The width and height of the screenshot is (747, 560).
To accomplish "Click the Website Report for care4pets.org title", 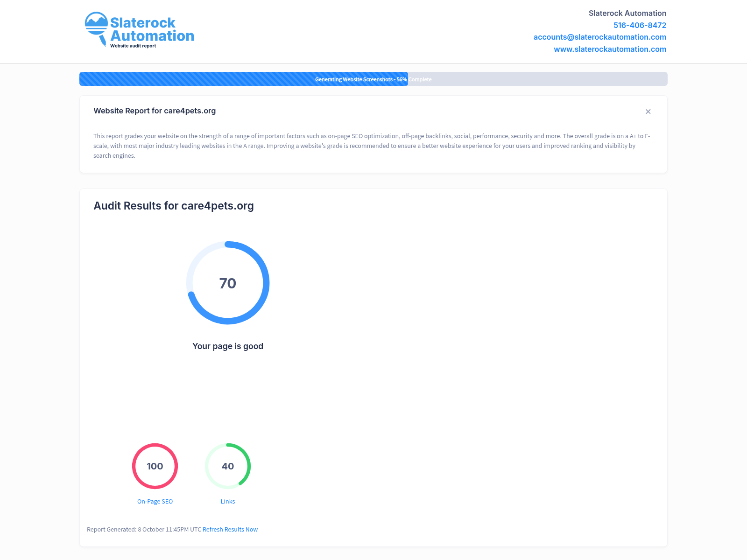I will (155, 111).
